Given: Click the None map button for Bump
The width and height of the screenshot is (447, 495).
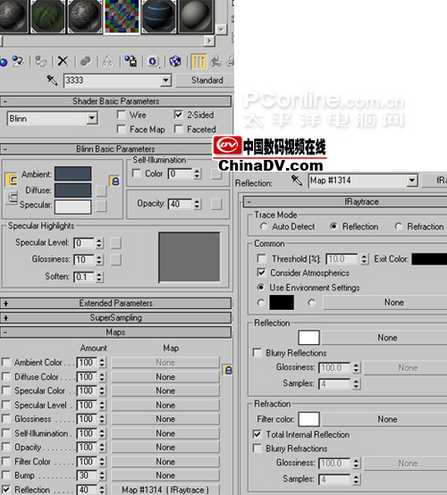Looking at the screenshot, I should pos(165,475).
